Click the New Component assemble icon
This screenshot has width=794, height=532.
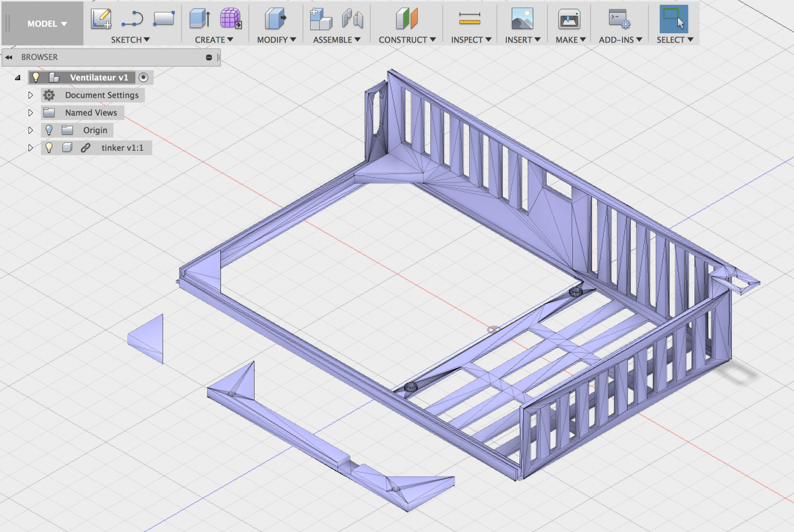coord(320,19)
